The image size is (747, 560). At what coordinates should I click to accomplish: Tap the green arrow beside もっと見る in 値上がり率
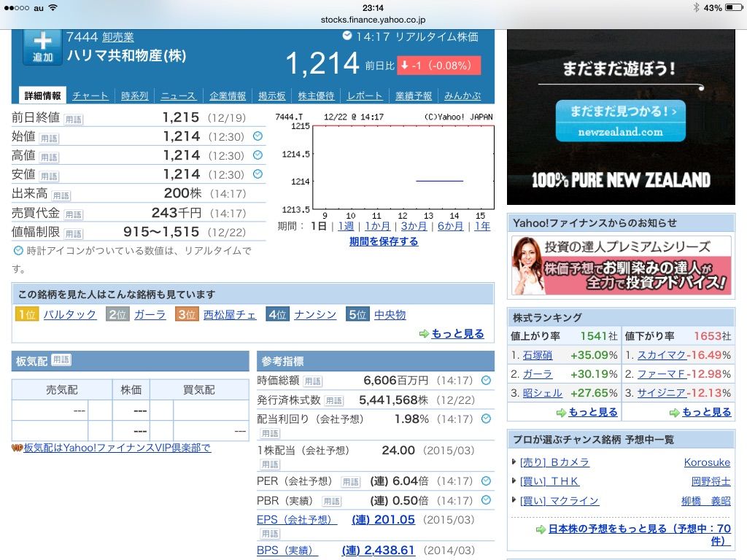[561, 413]
